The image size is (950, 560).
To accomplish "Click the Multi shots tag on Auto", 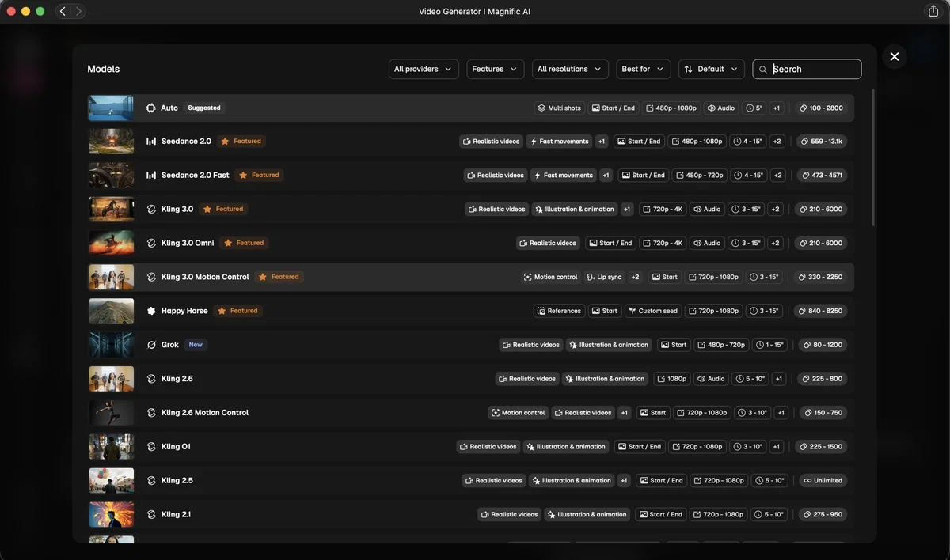I will pyautogui.click(x=559, y=108).
